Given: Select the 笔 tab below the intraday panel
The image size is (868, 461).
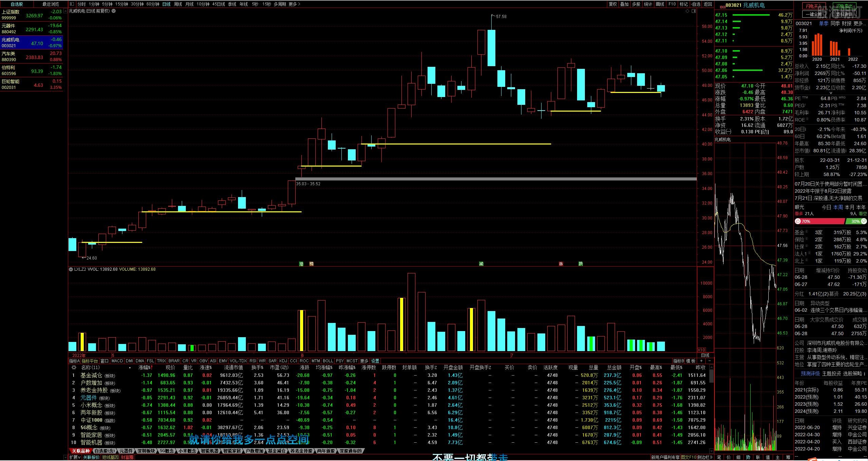Looking at the screenshot, I should (719, 457).
